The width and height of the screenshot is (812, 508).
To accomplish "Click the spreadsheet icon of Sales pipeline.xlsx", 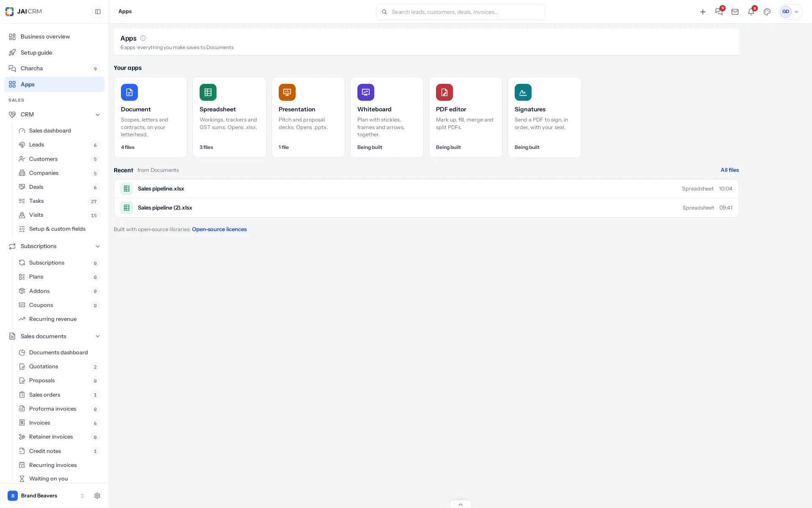I will (126, 189).
